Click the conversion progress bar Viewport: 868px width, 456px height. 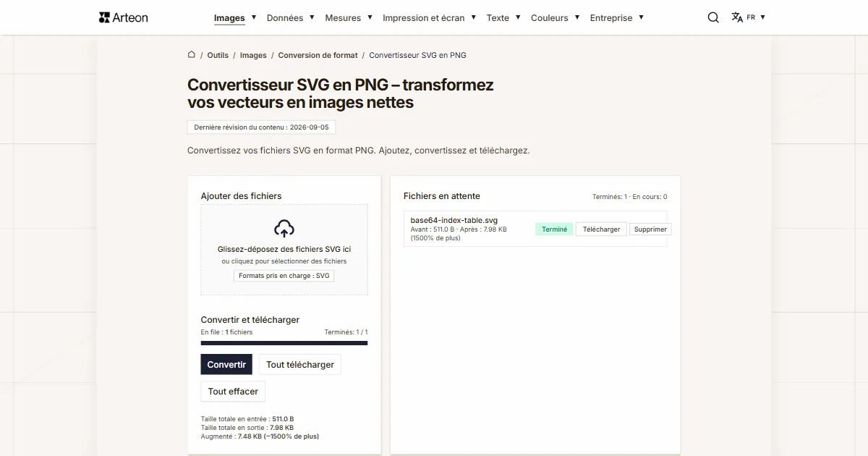pyautogui.click(x=284, y=343)
